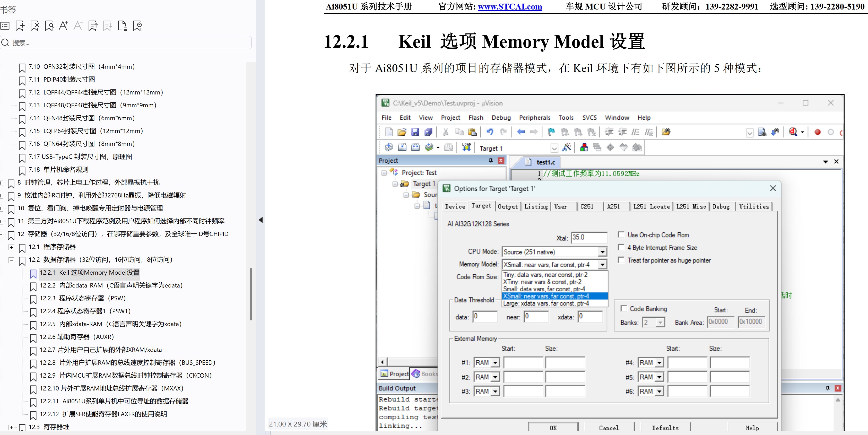The image size is (868, 435).
Task: Click the bookmark list view icon
Action: pos(5,26)
